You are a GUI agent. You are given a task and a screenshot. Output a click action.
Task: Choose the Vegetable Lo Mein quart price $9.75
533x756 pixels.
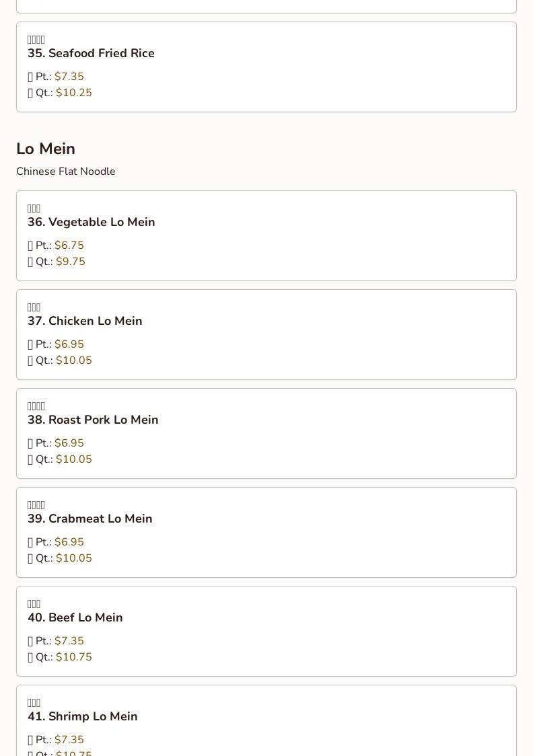click(70, 262)
